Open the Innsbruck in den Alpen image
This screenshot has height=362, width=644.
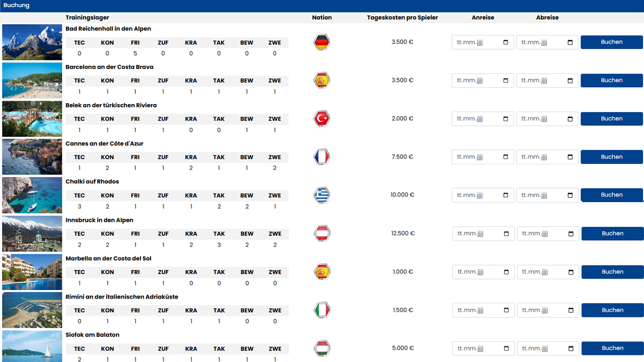point(32,233)
